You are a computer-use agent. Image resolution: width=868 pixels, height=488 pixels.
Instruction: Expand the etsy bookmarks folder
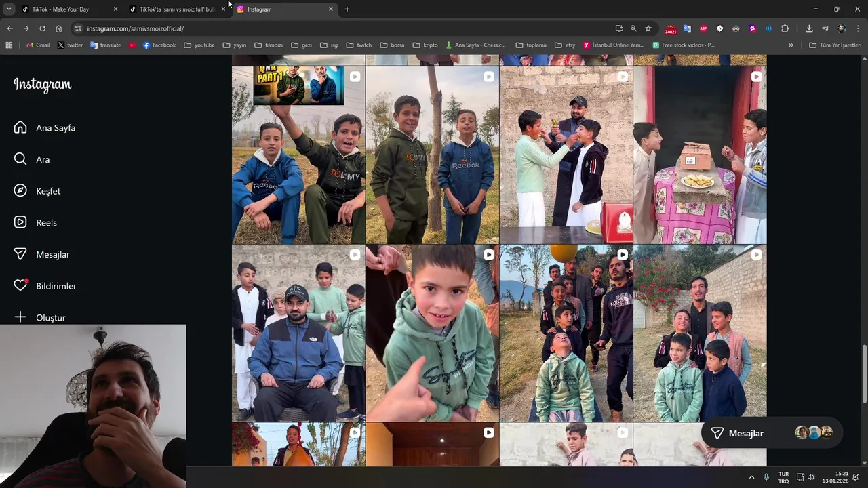[565, 45]
